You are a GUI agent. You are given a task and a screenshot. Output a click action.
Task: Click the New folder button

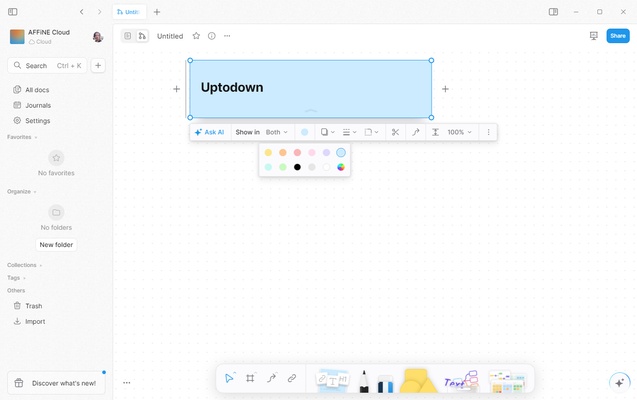click(x=56, y=244)
